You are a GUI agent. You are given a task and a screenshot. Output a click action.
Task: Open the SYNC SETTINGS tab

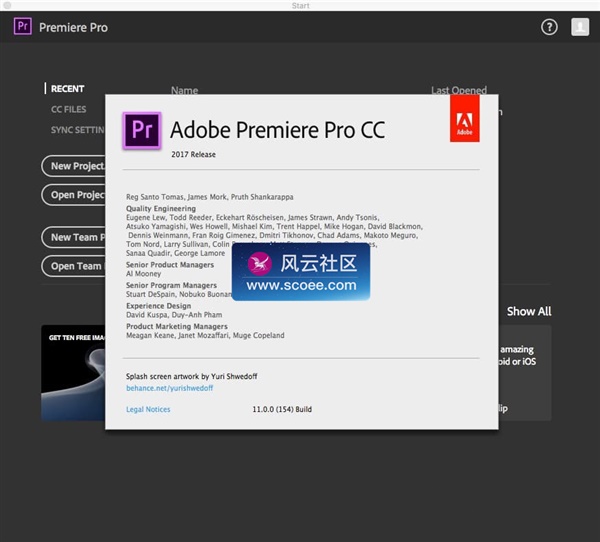[78, 130]
